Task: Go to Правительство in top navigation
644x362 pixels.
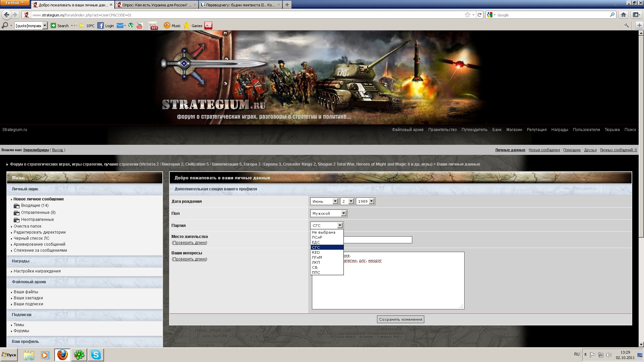Action: click(442, 130)
